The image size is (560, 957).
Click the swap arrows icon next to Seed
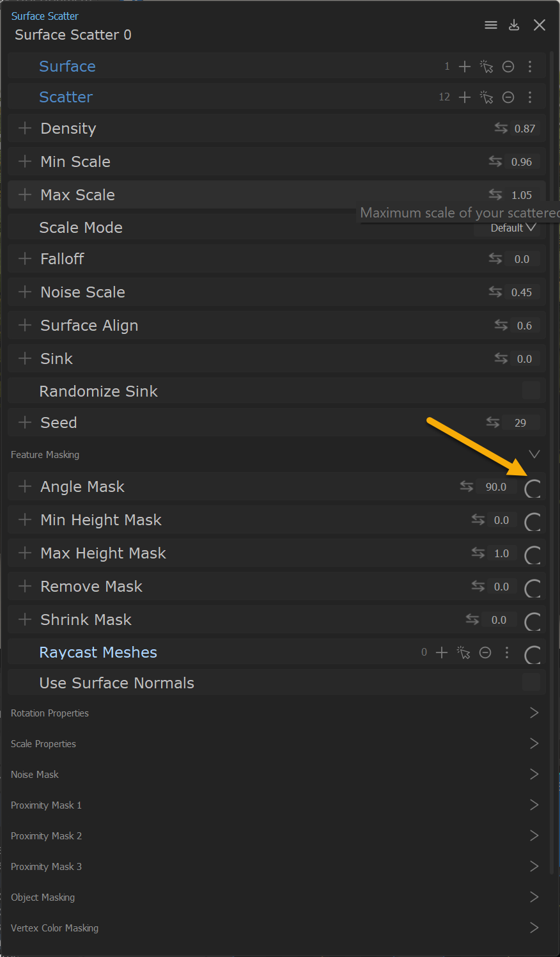tap(493, 422)
